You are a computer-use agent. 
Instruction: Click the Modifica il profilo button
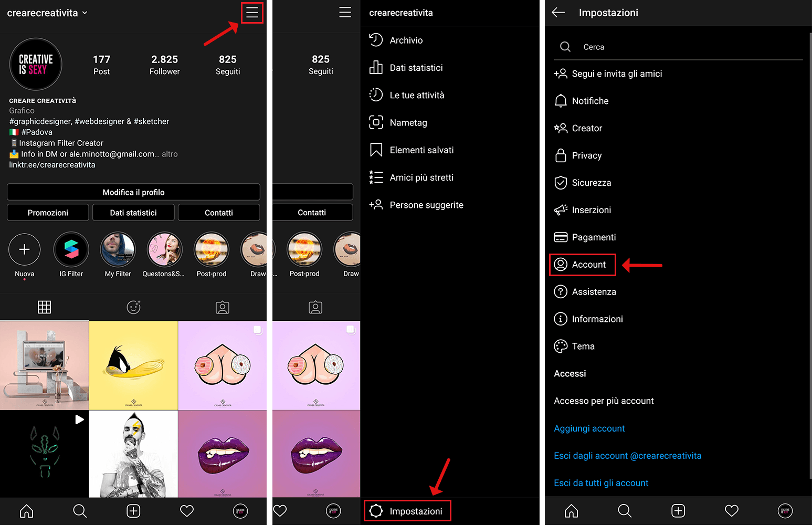pyautogui.click(x=133, y=192)
